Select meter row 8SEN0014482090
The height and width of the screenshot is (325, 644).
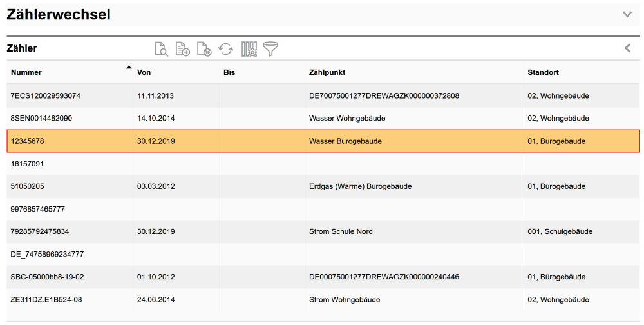click(42, 119)
